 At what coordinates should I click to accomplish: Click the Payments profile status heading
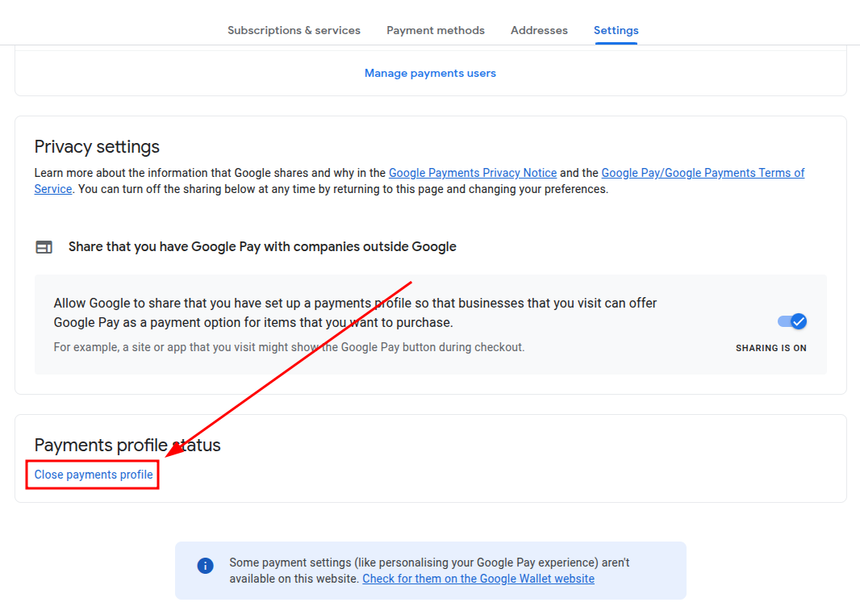tap(127, 445)
